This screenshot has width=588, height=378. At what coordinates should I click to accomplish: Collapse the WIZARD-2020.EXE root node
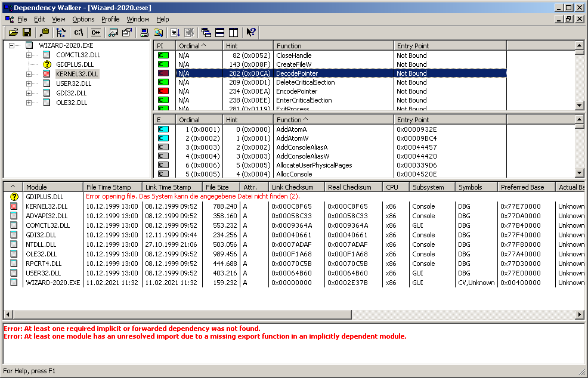tap(12, 45)
